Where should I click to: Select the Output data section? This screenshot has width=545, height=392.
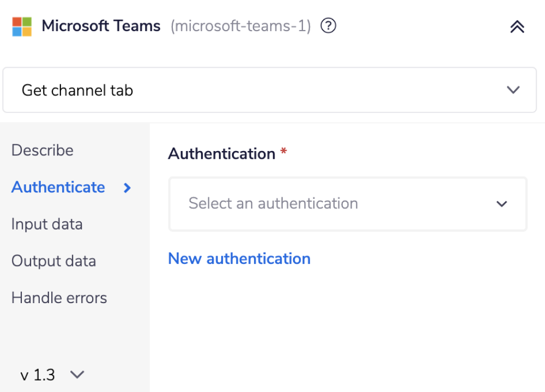(x=53, y=261)
